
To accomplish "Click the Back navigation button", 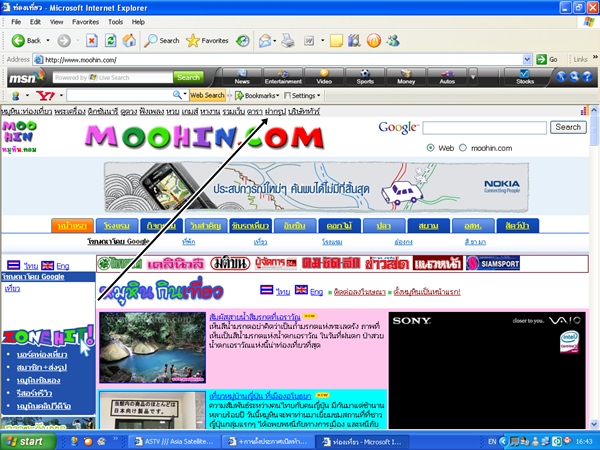I will 26,40.
